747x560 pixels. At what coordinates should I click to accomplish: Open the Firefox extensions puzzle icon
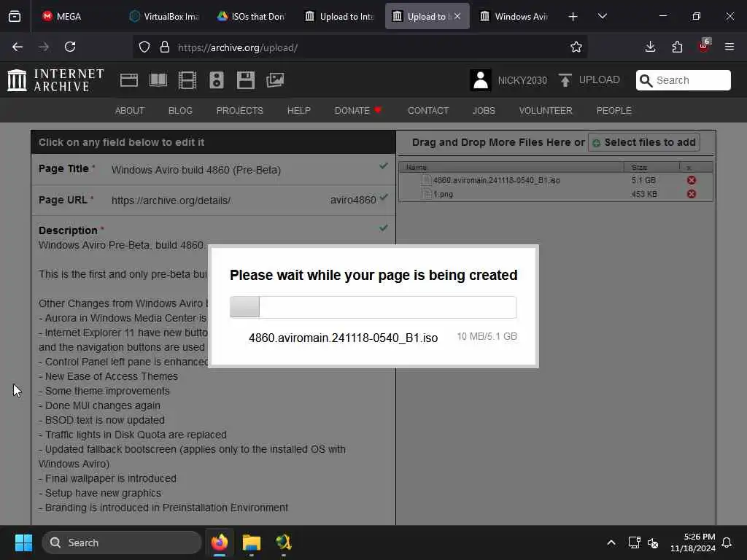pos(677,47)
